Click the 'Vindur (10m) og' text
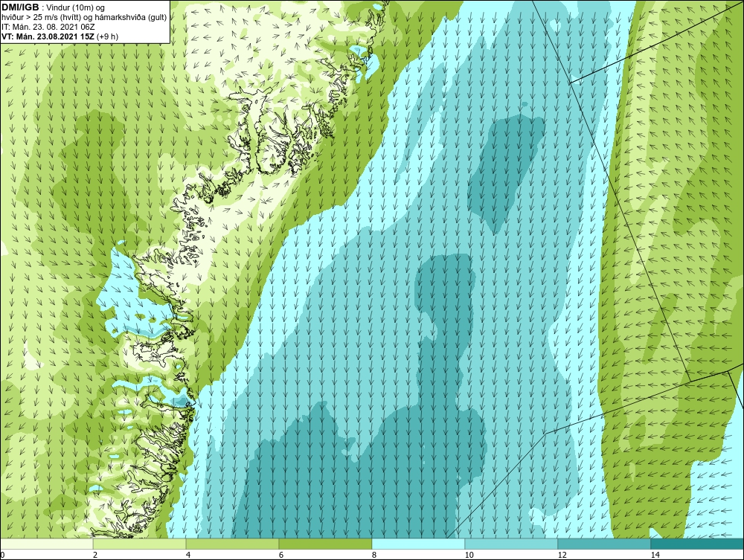 click(x=77, y=8)
